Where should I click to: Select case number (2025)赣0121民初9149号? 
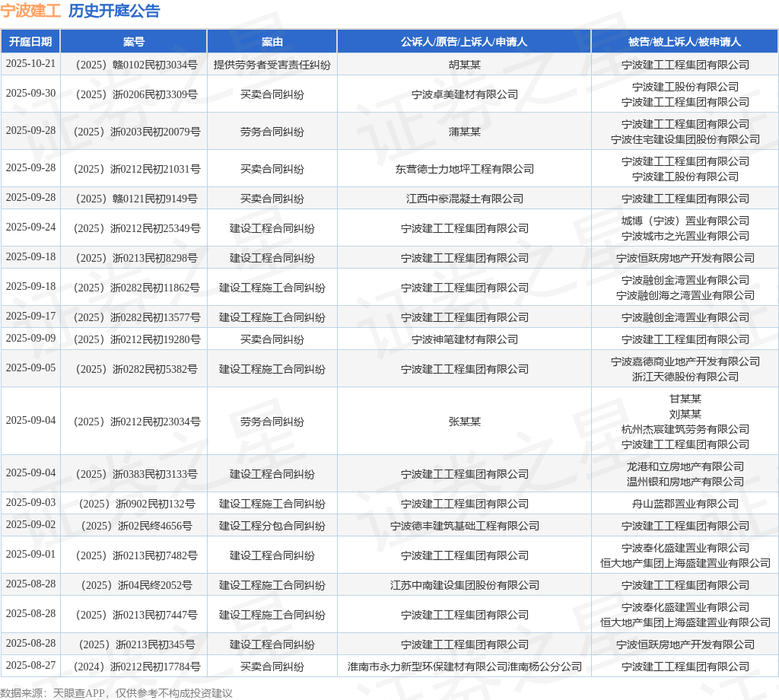coord(134,199)
